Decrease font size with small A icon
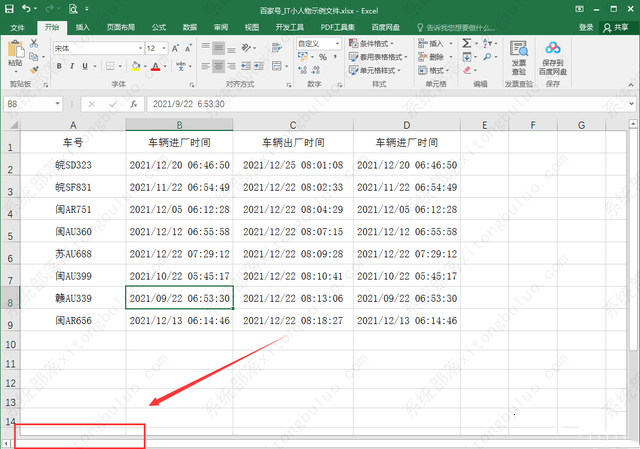 [x=188, y=49]
